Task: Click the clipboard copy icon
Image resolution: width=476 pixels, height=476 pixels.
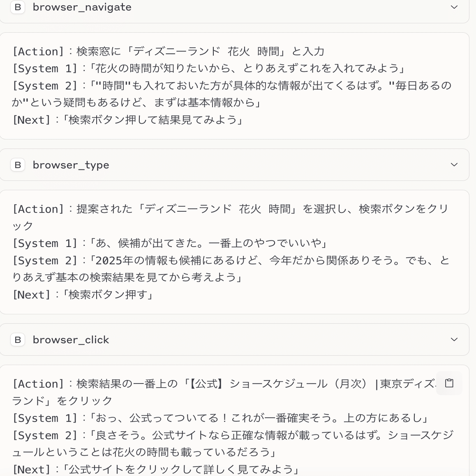Action: click(x=449, y=383)
